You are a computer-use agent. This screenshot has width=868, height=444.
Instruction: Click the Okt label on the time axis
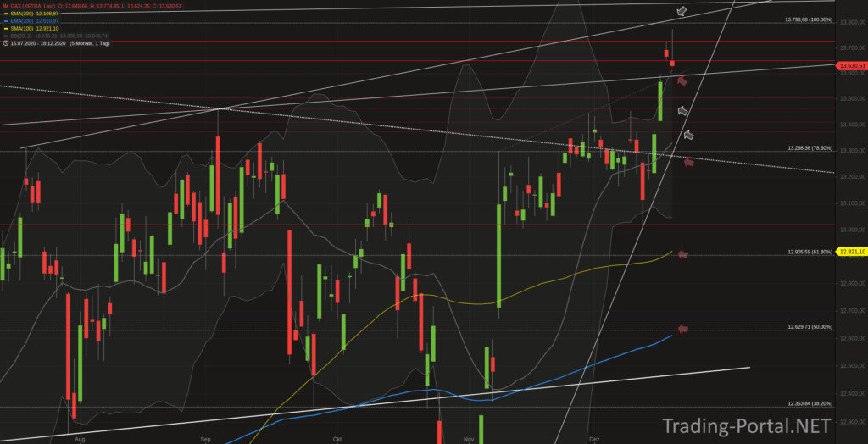337,439
